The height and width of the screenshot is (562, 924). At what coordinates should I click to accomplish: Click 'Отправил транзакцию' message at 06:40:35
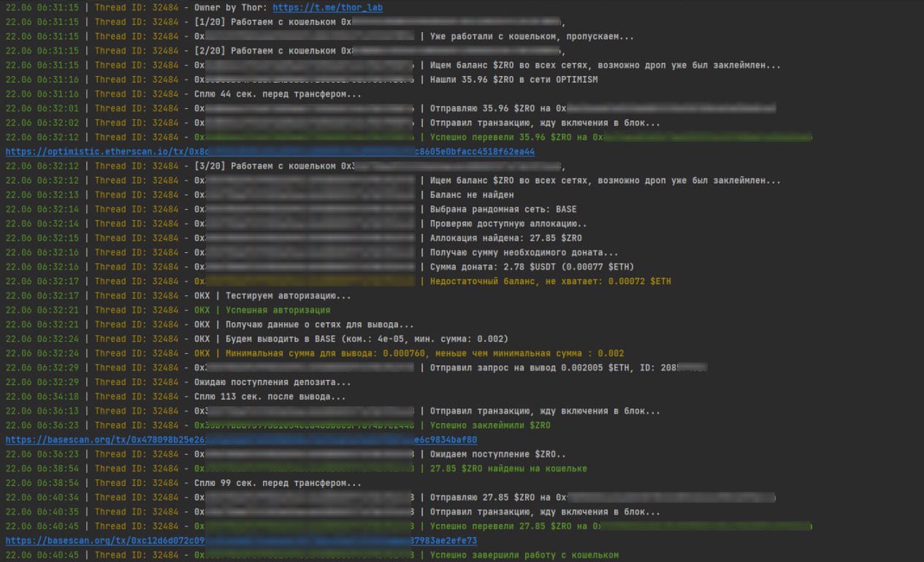click(545, 512)
